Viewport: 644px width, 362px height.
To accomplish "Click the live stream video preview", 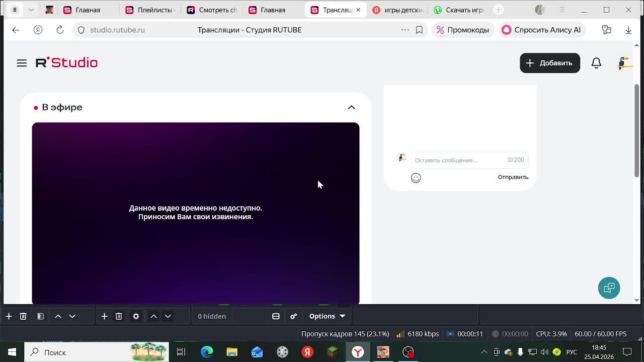I will coord(196,213).
